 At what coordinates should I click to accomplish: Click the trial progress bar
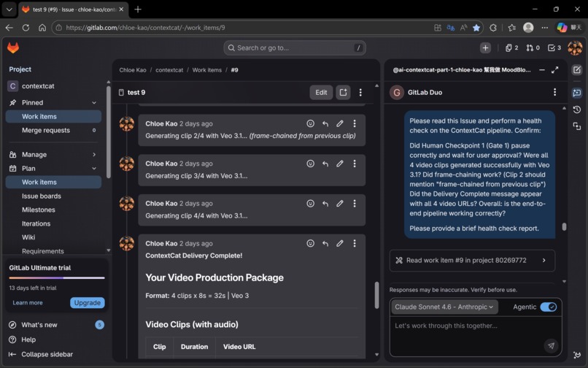[x=57, y=278]
